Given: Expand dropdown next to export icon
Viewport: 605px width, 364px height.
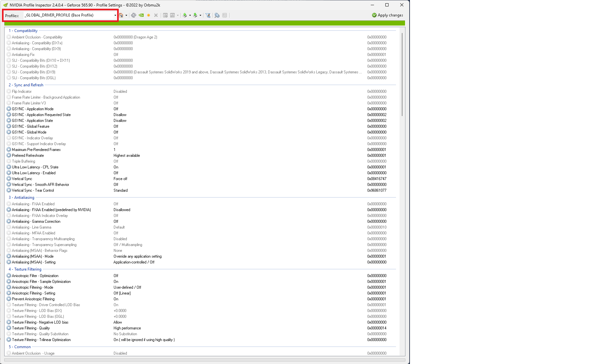Looking at the screenshot, I should tap(190, 15).
